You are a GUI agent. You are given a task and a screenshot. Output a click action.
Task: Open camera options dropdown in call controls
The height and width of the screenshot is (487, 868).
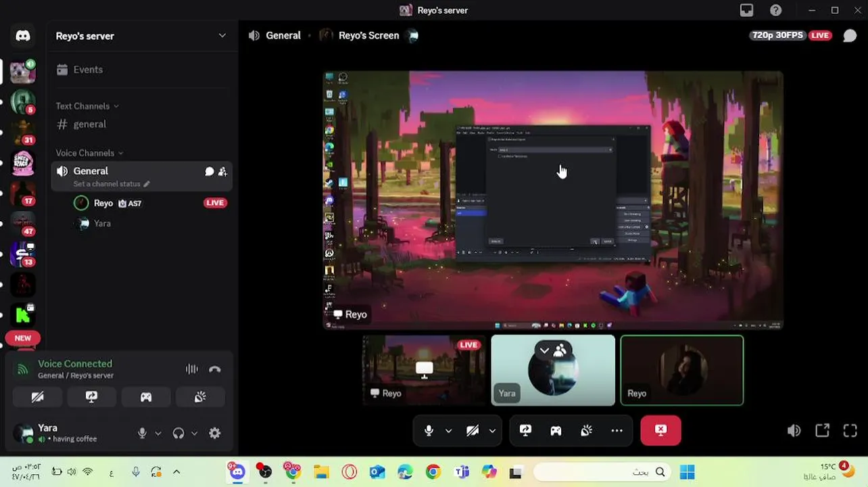coord(492,431)
